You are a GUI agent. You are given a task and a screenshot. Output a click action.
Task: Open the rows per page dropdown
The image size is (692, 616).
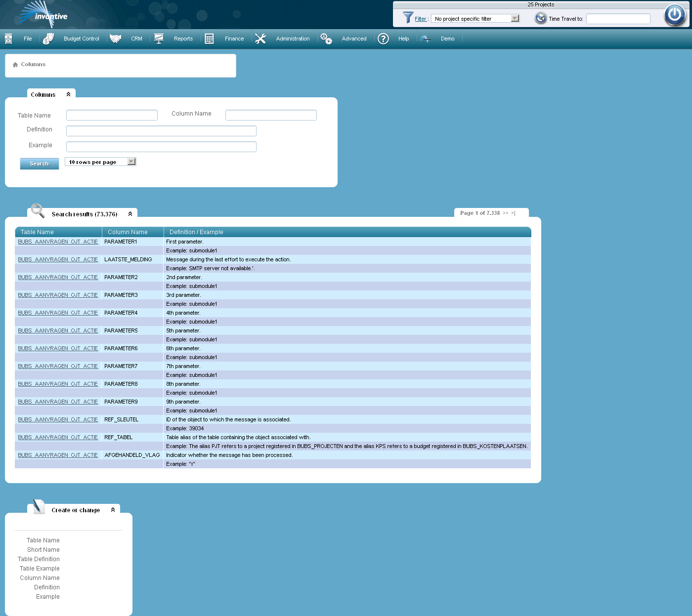[x=131, y=162]
